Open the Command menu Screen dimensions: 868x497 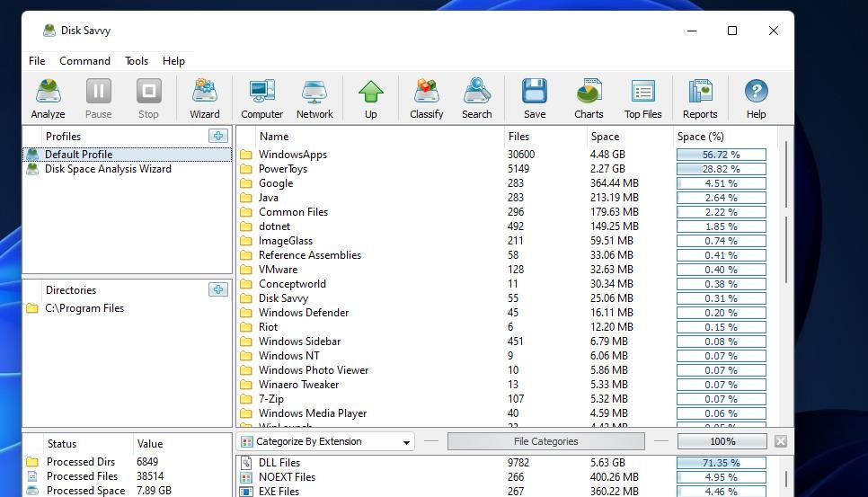(x=84, y=61)
